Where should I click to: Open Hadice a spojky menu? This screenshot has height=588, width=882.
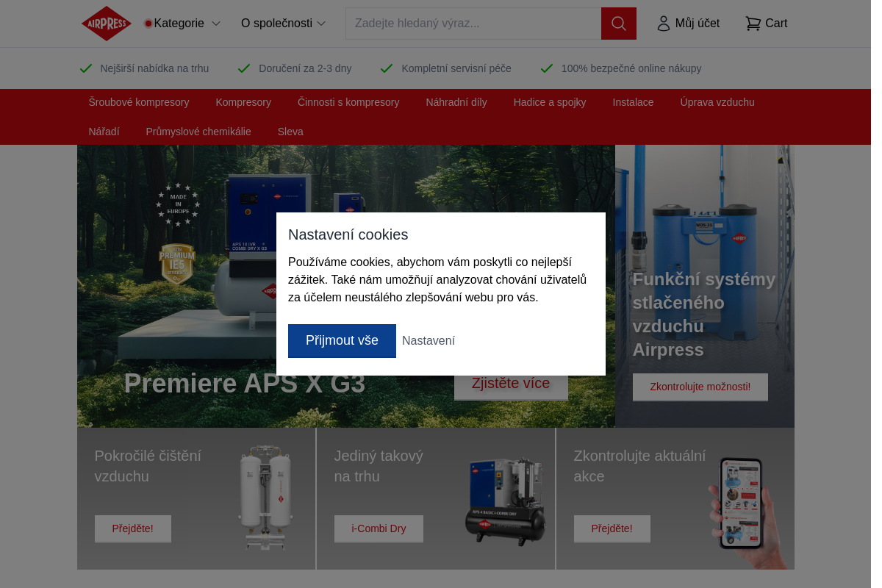[x=550, y=102]
